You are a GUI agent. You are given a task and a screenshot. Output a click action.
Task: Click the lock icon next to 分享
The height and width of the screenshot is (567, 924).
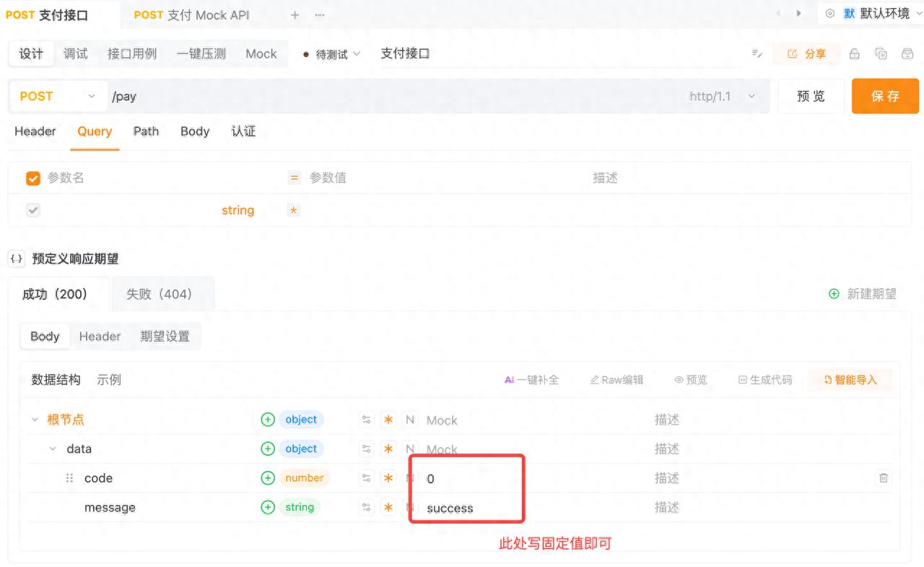pyautogui.click(x=855, y=53)
